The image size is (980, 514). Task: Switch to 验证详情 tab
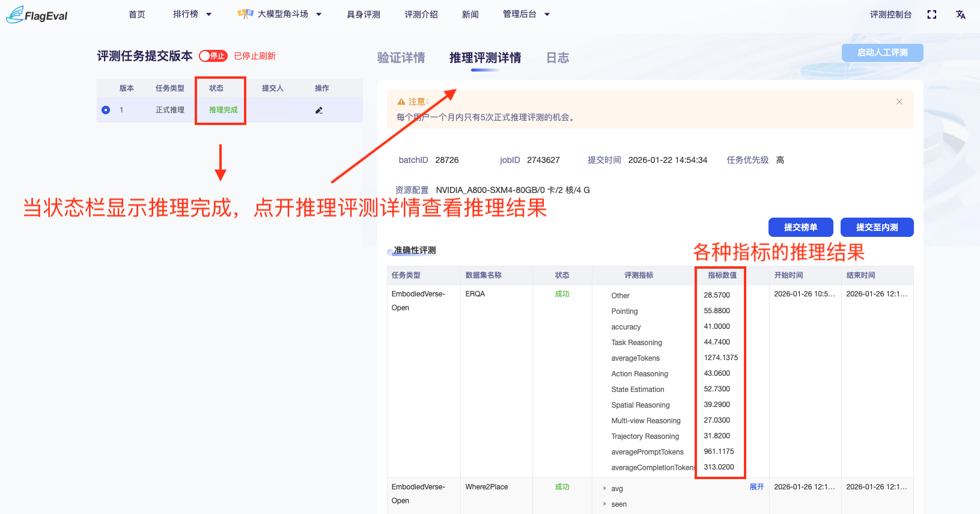tap(401, 58)
